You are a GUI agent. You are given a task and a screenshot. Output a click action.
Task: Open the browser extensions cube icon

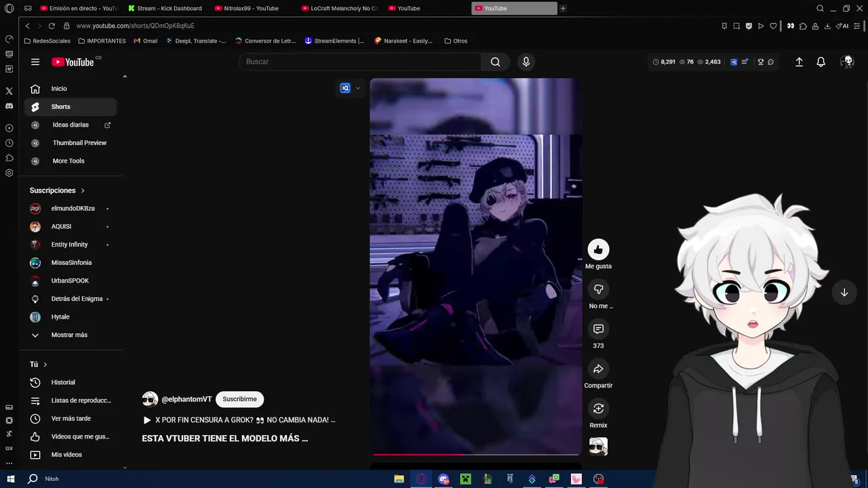point(803,26)
